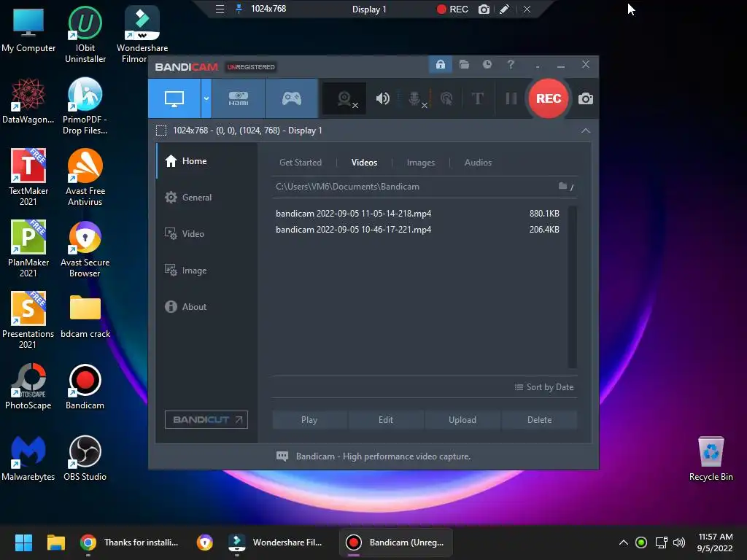This screenshot has height=560, width=747.
Task: Click the Upload button
Action: point(462,420)
